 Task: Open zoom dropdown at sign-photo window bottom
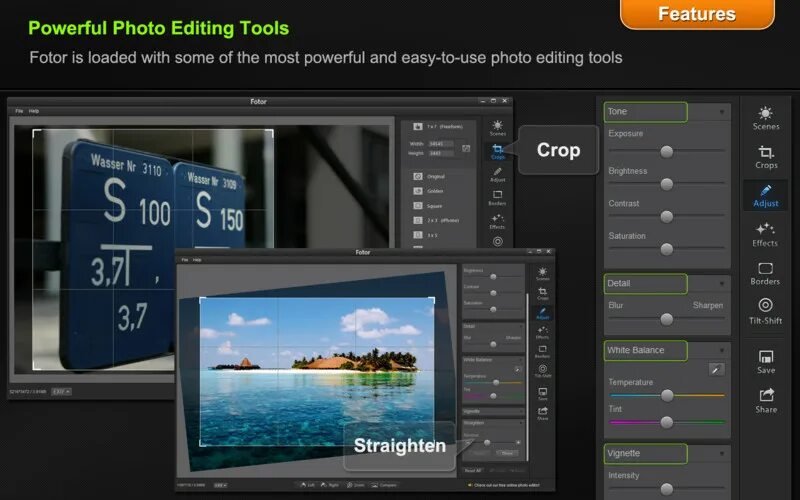click(x=61, y=391)
